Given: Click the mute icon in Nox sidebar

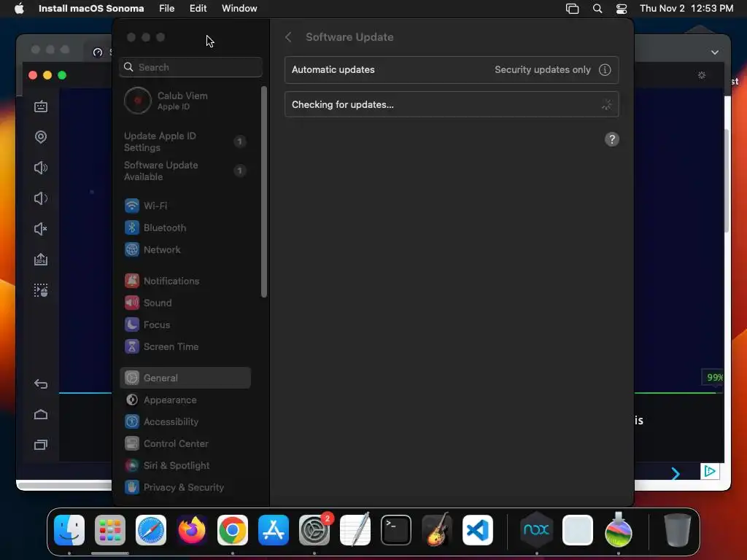Looking at the screenshot, I should [41, 229].
